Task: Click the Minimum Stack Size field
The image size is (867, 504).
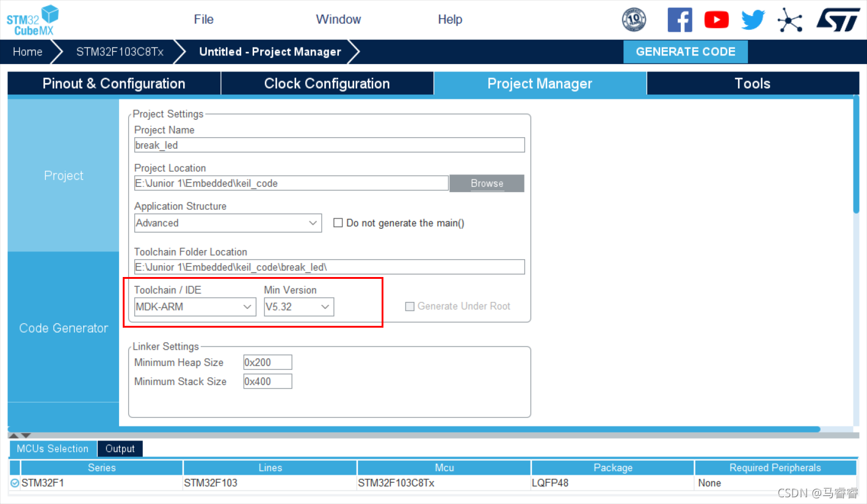Action: 267,381
